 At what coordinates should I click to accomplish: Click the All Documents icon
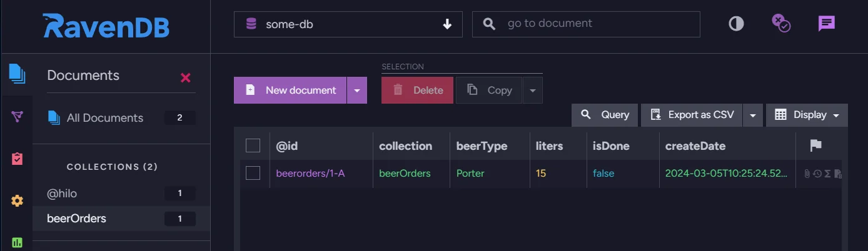coord(54,117)
